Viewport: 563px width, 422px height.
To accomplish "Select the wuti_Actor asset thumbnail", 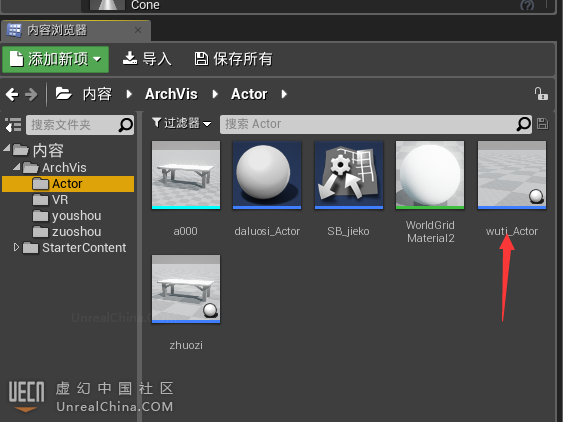I will coord(512,175).
